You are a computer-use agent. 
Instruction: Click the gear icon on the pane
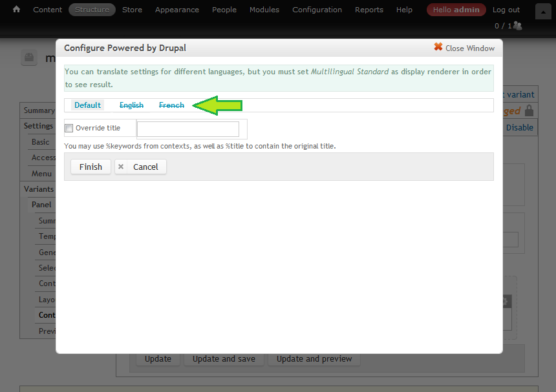pos(507,302)
